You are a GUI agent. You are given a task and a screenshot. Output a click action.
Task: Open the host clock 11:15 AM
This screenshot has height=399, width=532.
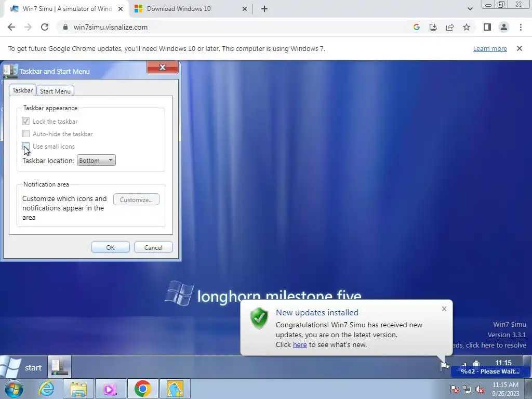point(506,389)
